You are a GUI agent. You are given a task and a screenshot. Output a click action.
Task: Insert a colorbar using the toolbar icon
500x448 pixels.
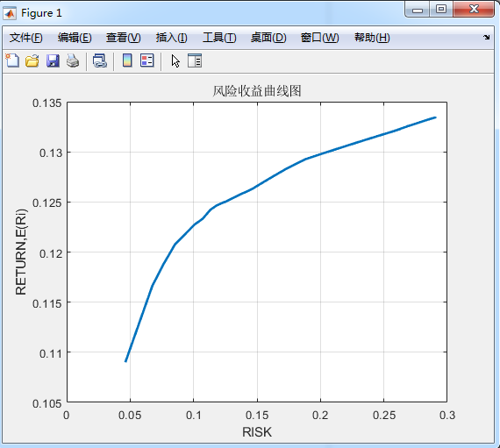(127, 60)
